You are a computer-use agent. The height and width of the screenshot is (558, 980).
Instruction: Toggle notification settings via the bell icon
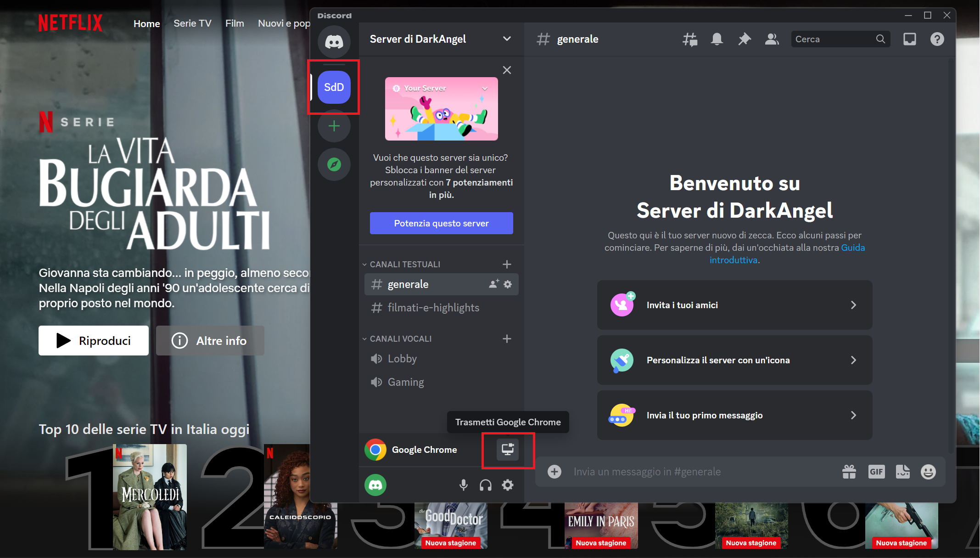717,39
